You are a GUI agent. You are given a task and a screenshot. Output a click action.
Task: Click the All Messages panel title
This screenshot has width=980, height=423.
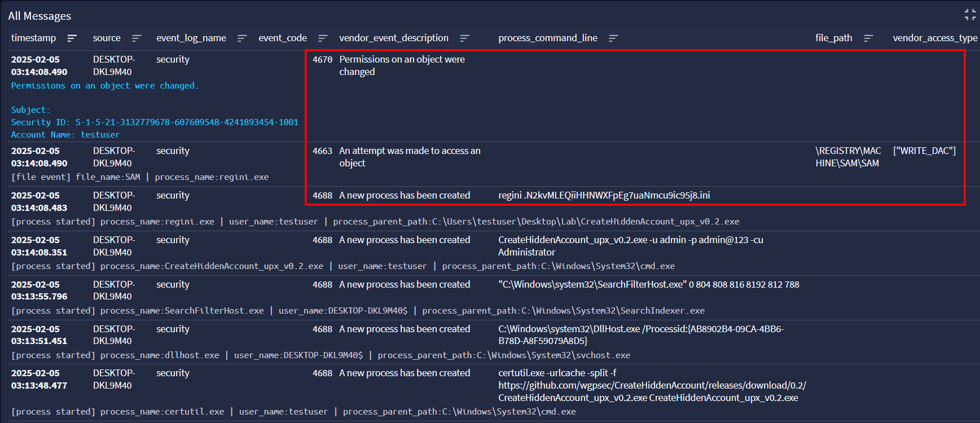(39, 16)
